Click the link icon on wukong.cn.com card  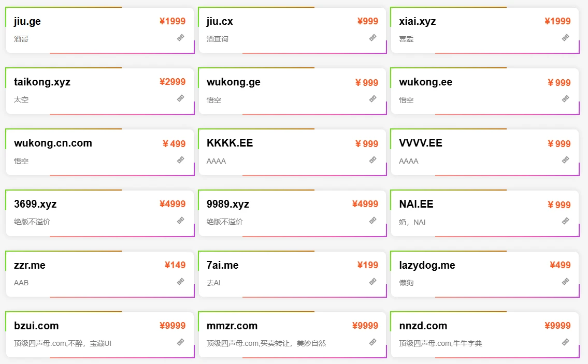(180, 160)
